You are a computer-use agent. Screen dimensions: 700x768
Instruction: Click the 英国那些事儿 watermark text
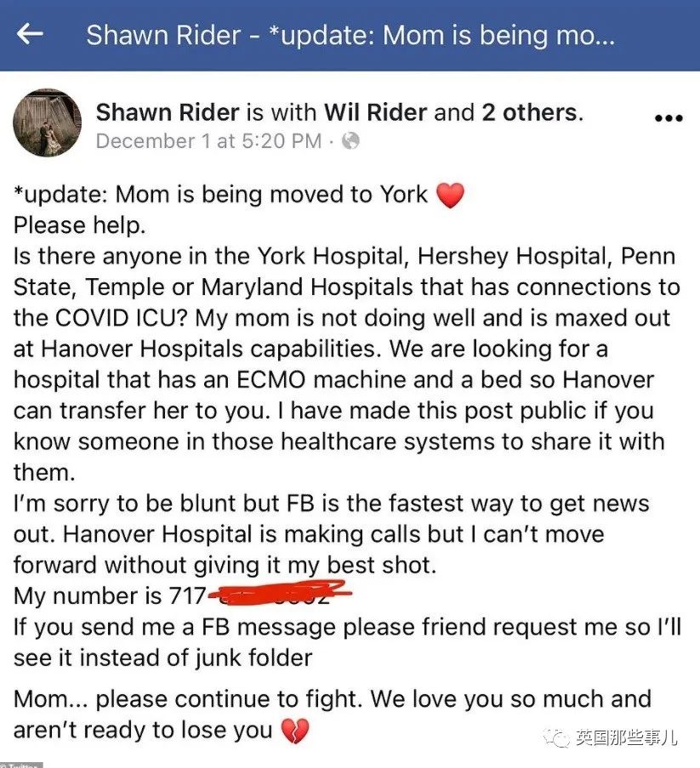click(627, 737)
